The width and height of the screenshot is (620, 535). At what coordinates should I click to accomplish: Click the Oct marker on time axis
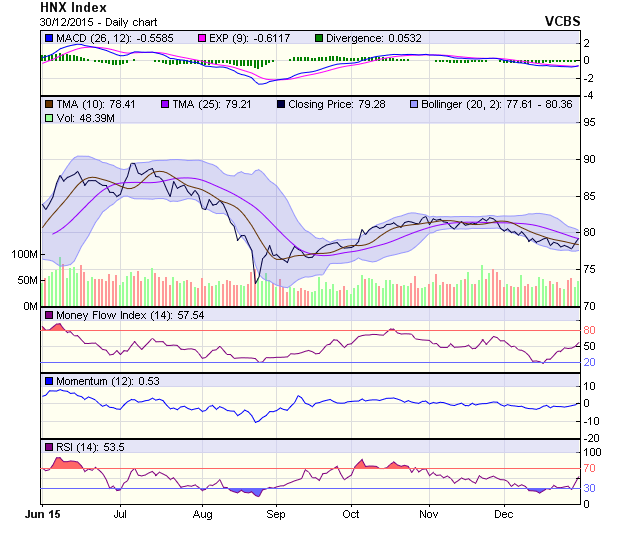pos(350,513)
